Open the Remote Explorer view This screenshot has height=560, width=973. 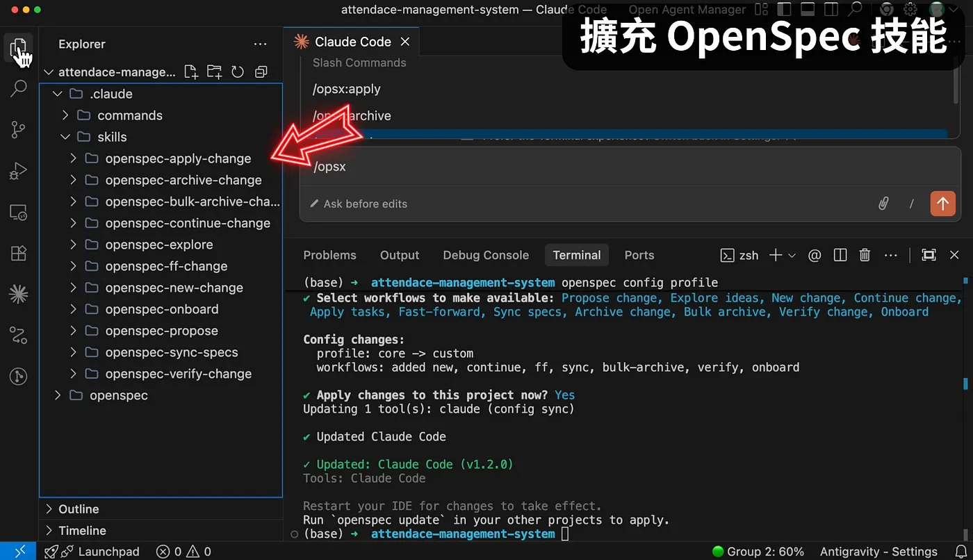(19, 212)
